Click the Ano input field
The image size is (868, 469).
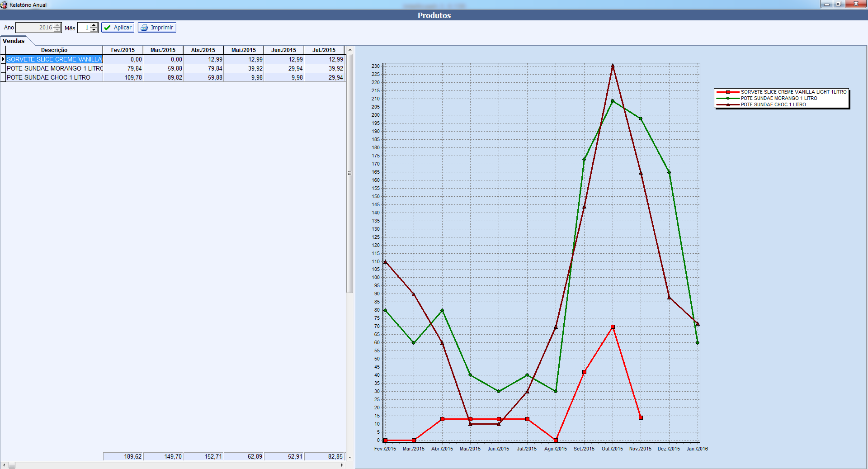tap(35, 28)
